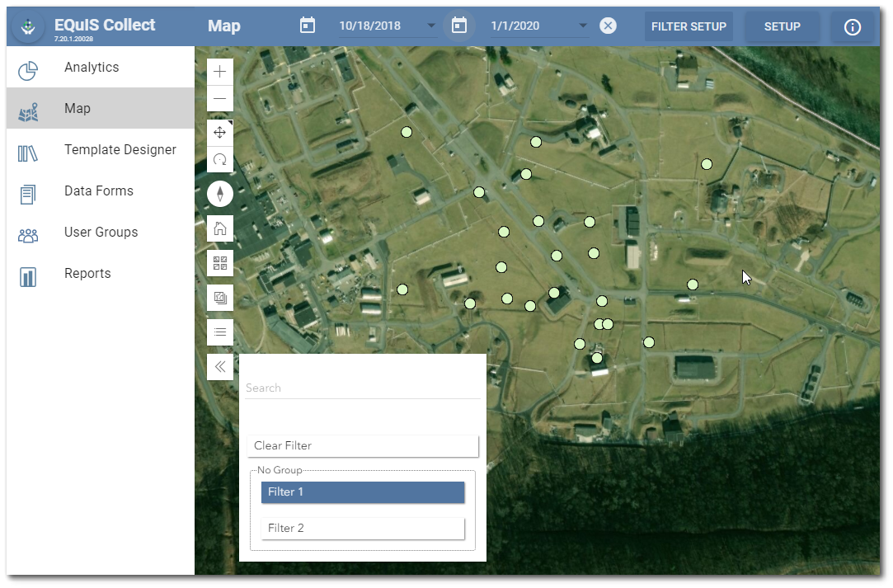Zoom out on map with minus
This screenshot has height=588, width=893.
pyautogui.click(x=220, y=98)
